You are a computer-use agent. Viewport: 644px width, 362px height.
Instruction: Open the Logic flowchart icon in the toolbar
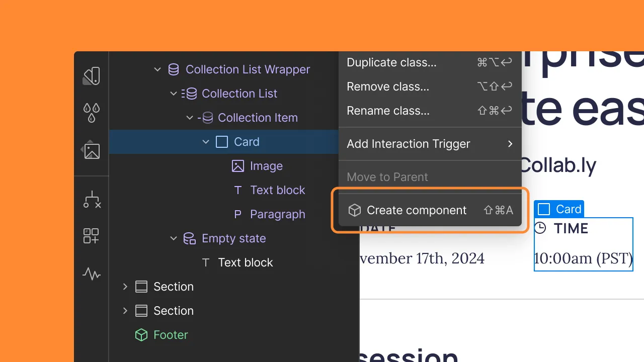(x=91, y=199)
